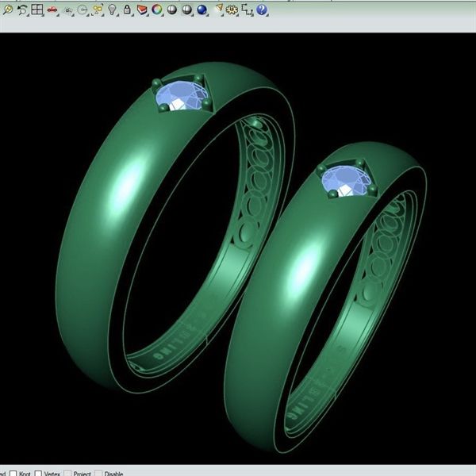Open the Edit Layers icon
476x476 pixels.
pyautogui.click(x=142, y=10)
